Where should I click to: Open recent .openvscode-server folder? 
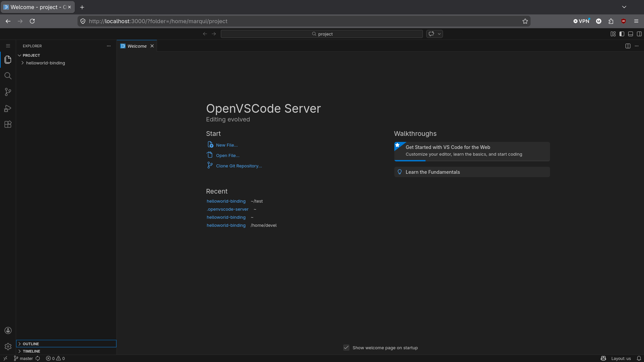(x=228, y=209)
